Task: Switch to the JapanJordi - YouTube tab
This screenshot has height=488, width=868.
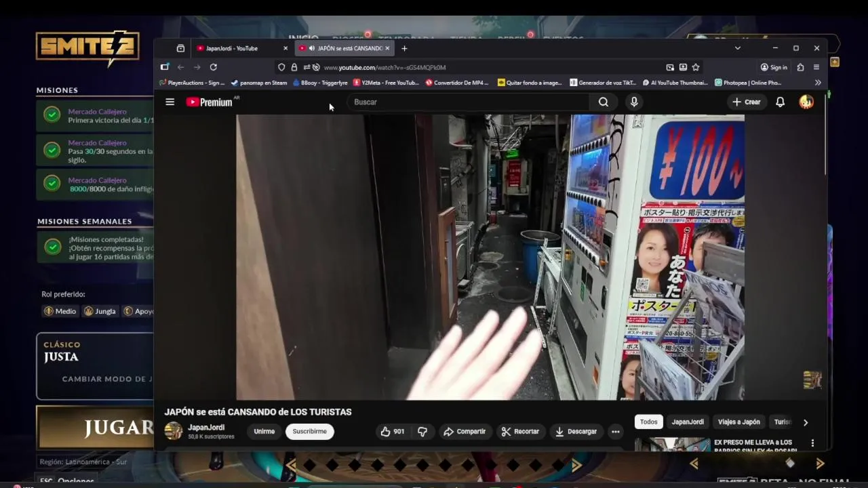Action: coord(237,48)
